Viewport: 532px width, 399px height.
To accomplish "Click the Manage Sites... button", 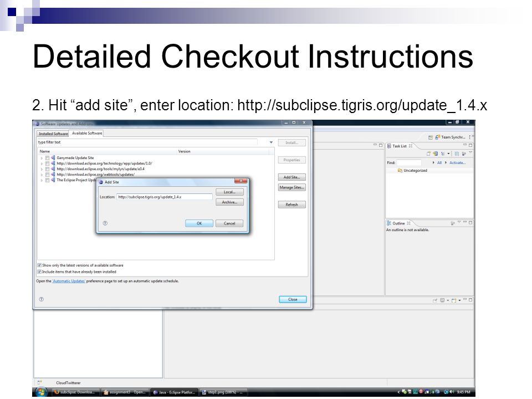I will click(x=292, y=187).
